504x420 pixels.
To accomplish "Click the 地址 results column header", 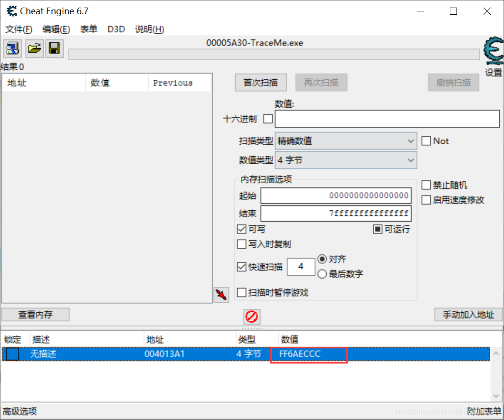I will pyautogui.click(x=44, y=83).
